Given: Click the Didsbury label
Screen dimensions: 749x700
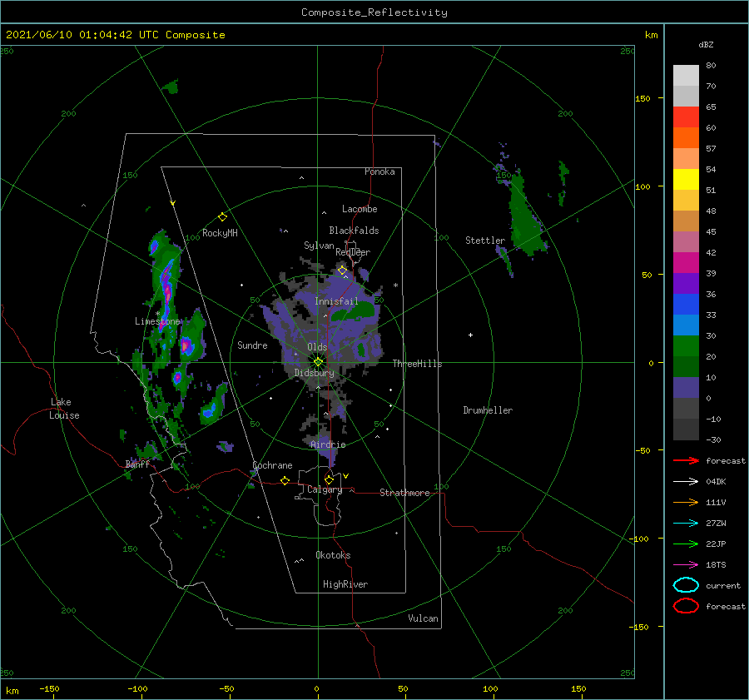Looking at the screenshot, I should click(315, 373).
